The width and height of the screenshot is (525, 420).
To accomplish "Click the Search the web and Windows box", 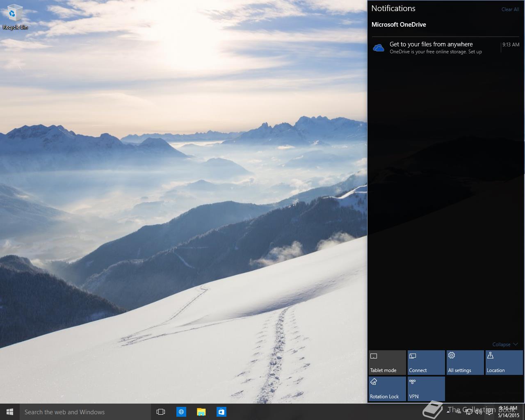I will click(x=85, y=412).
